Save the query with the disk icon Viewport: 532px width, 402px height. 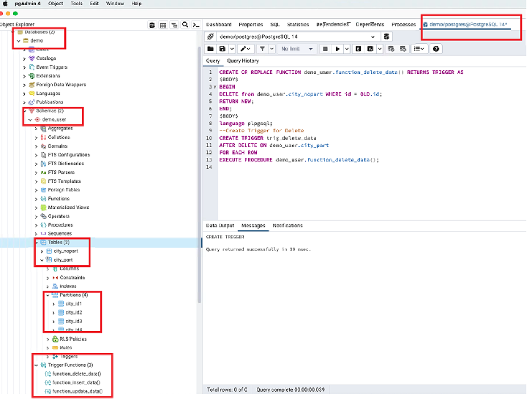(222, 49)
